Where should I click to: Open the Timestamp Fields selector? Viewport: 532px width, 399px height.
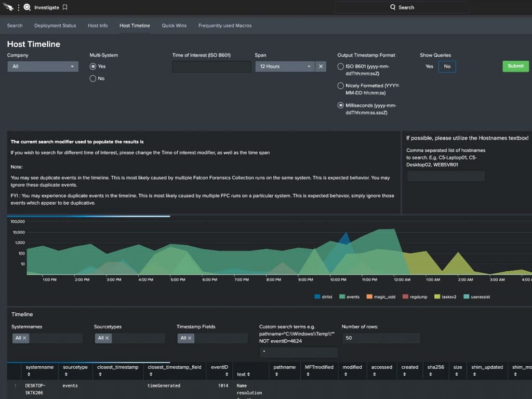[x=218, y=338]
